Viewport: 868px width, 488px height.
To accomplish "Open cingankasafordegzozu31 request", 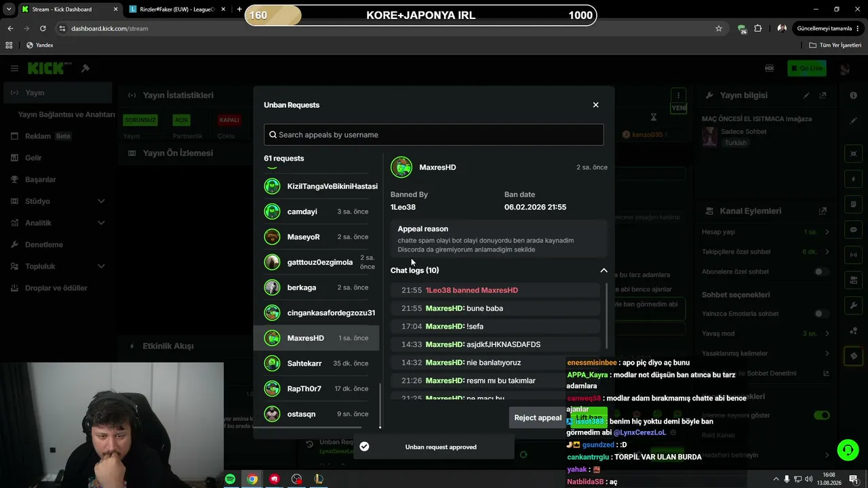I will (316, 312).
